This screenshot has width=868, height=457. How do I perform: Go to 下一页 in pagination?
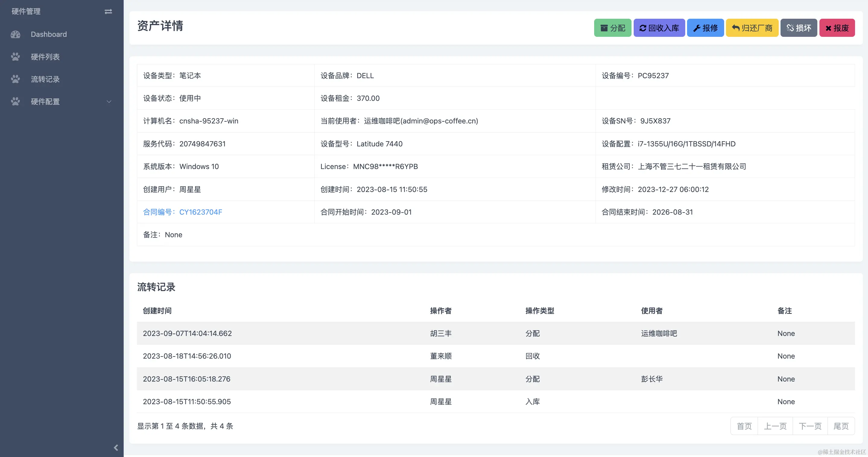[810, 426]
